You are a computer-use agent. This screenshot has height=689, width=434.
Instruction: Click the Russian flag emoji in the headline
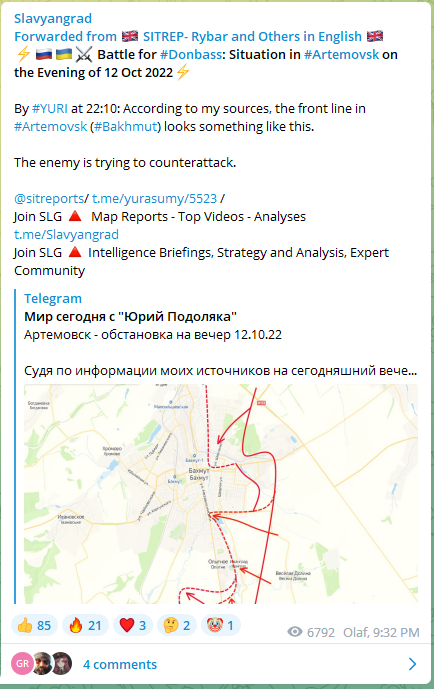[x=43, y=54]
